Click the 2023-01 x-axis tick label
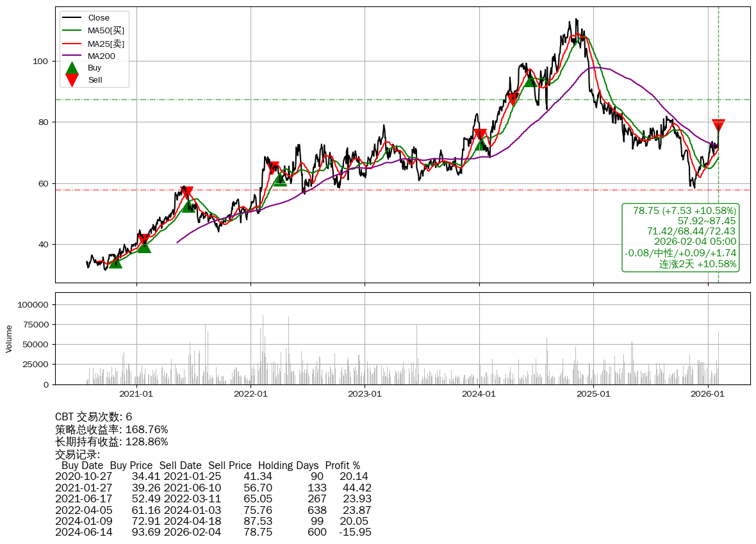 click(x=365, y=394)
